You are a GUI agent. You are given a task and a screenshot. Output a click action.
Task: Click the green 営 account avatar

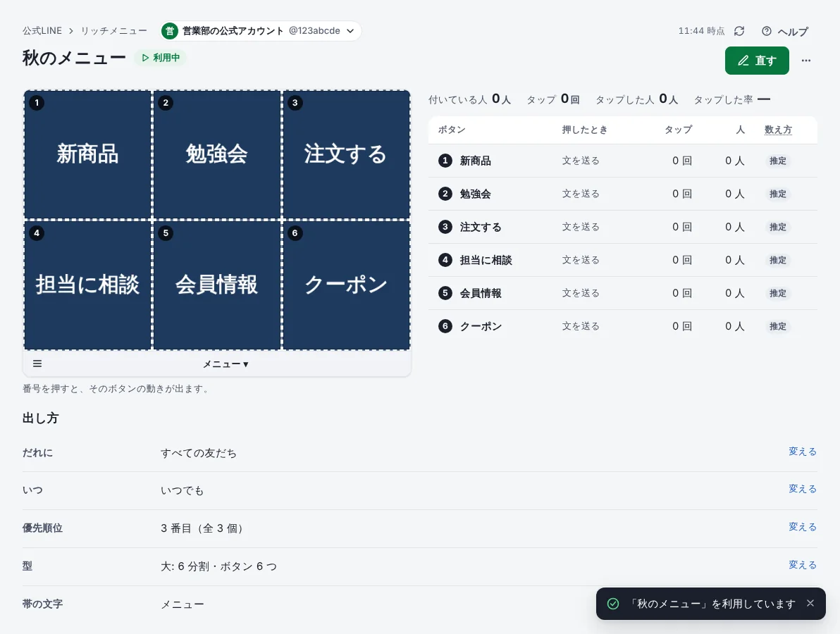click(x=170, y=31)
